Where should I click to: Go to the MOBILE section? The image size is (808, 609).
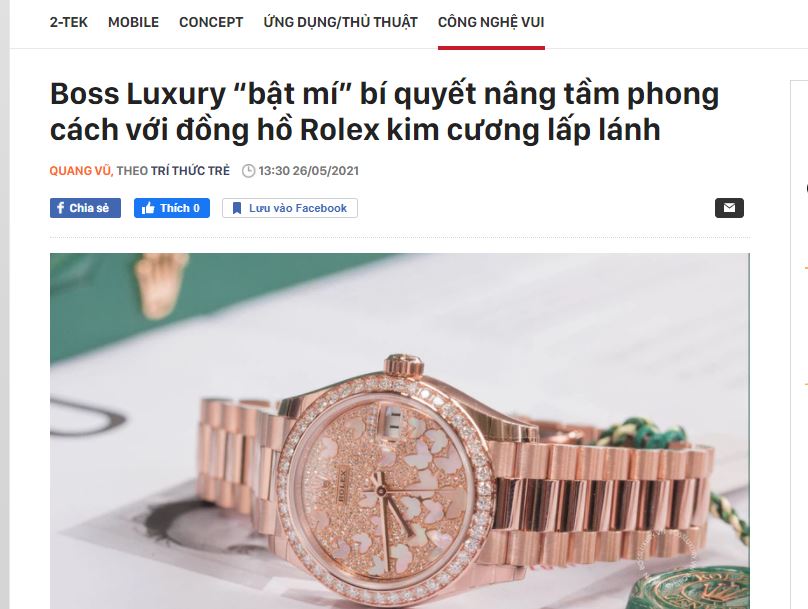[133, 22]
